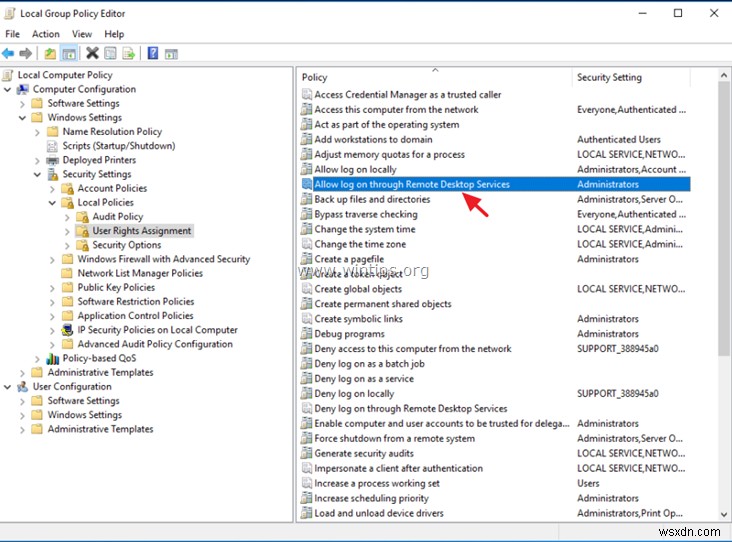This screenshot has width=732, height=542.
Task: Click the Export List toolbar icon
Action: (x=128, y=54)
